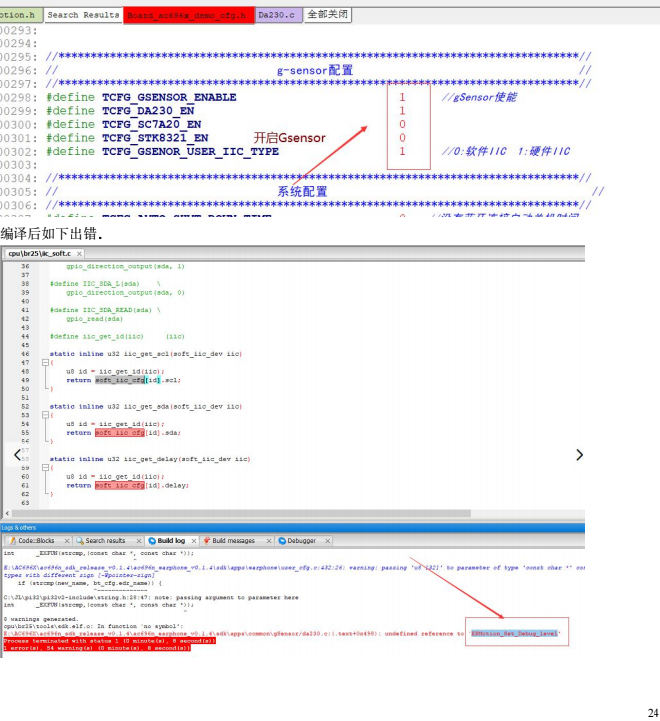Viewport: 660px width, 721px height.
Task: Click the 全部关闭 close-all button
Action: [327, 14]
